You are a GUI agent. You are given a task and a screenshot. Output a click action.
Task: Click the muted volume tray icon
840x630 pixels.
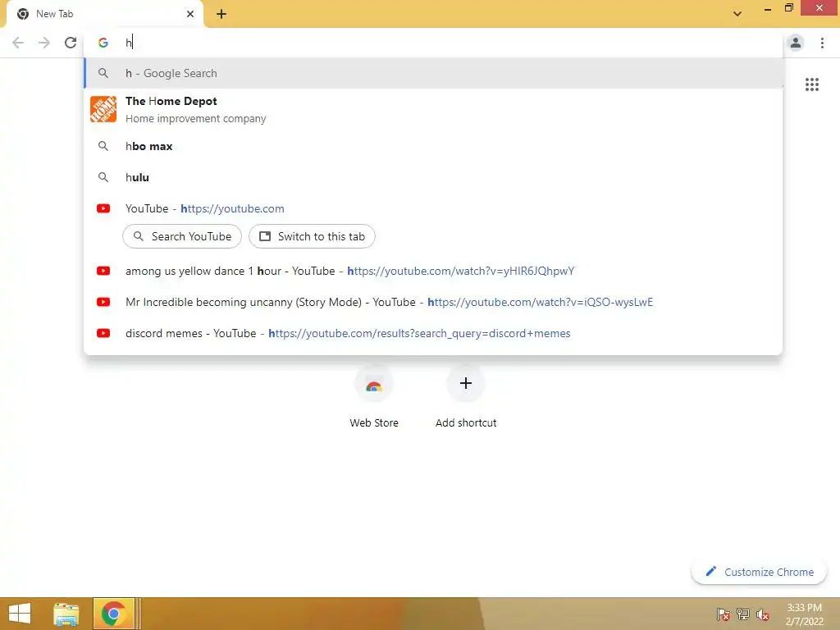tap(763, 614)
